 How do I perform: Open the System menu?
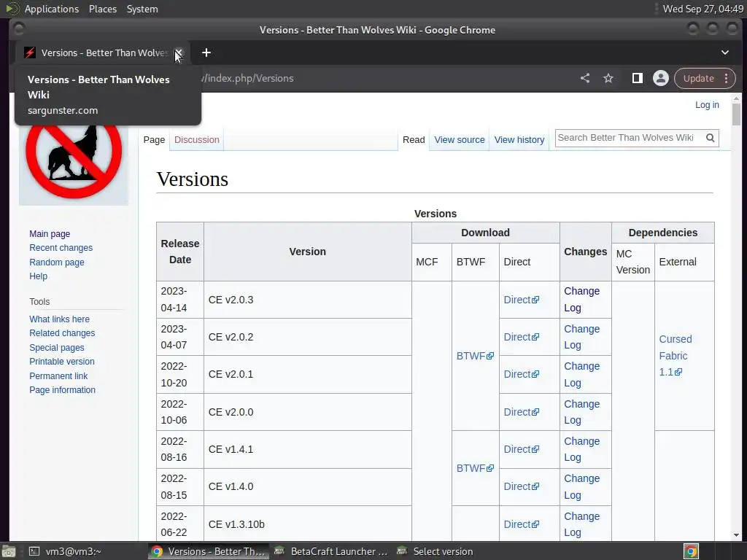142,9
